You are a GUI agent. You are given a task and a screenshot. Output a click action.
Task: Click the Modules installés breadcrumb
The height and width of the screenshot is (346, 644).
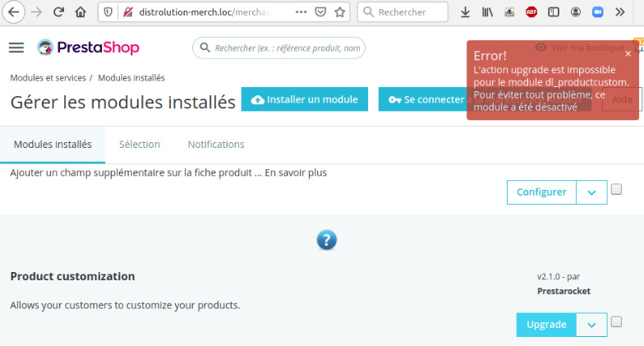pos(131,78)
